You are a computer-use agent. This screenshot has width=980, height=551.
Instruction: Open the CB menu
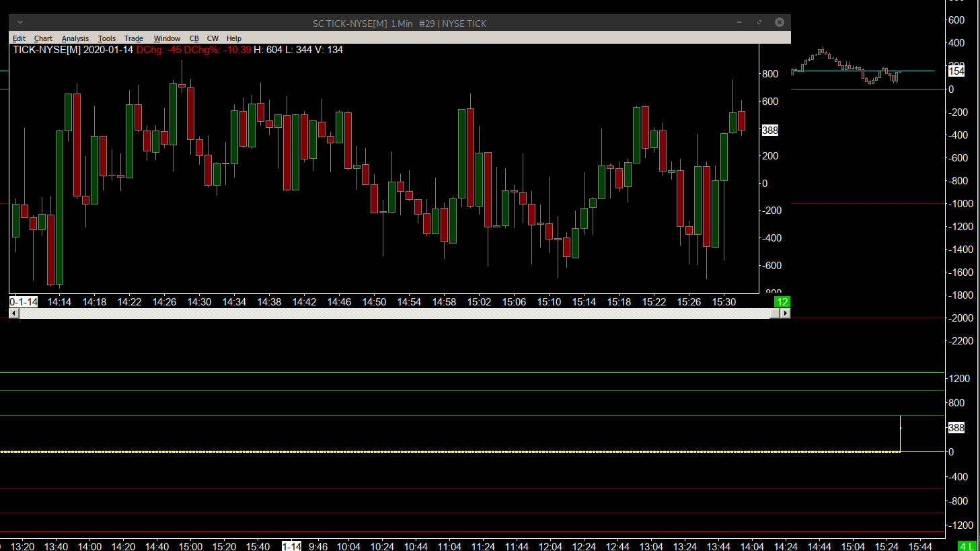click(194, 38)
